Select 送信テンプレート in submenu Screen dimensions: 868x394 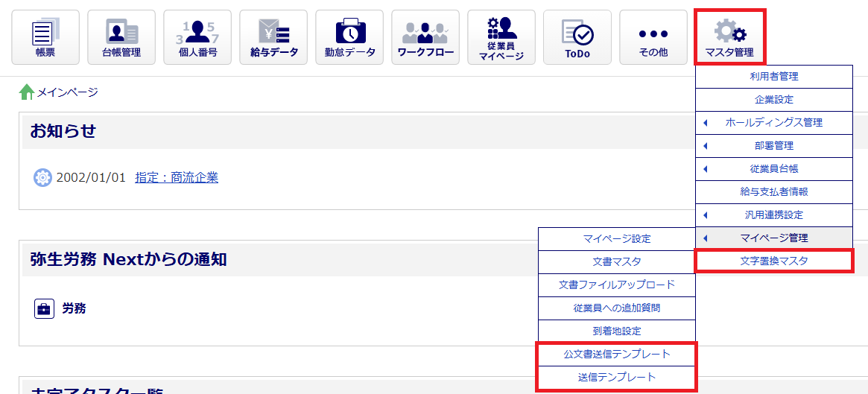tap(617, 378)
